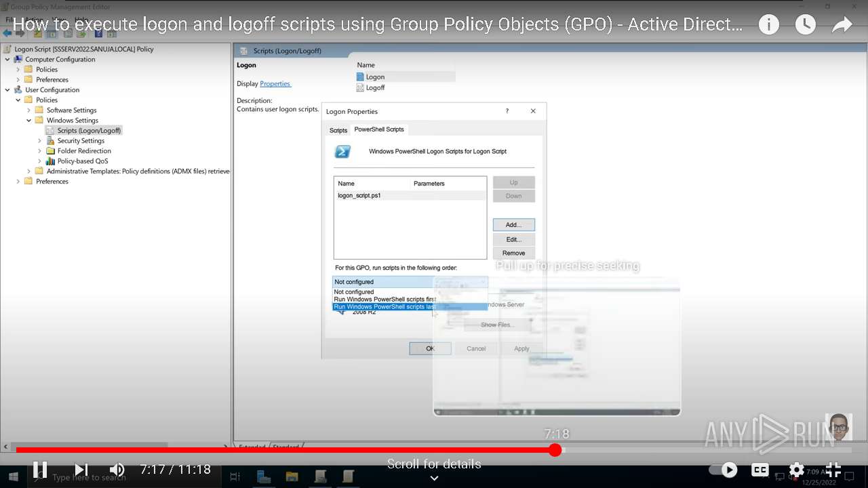The image size is (868, 488).
Task: Click the Remove button
Action: pyautogui.click(x=514, y=253)
